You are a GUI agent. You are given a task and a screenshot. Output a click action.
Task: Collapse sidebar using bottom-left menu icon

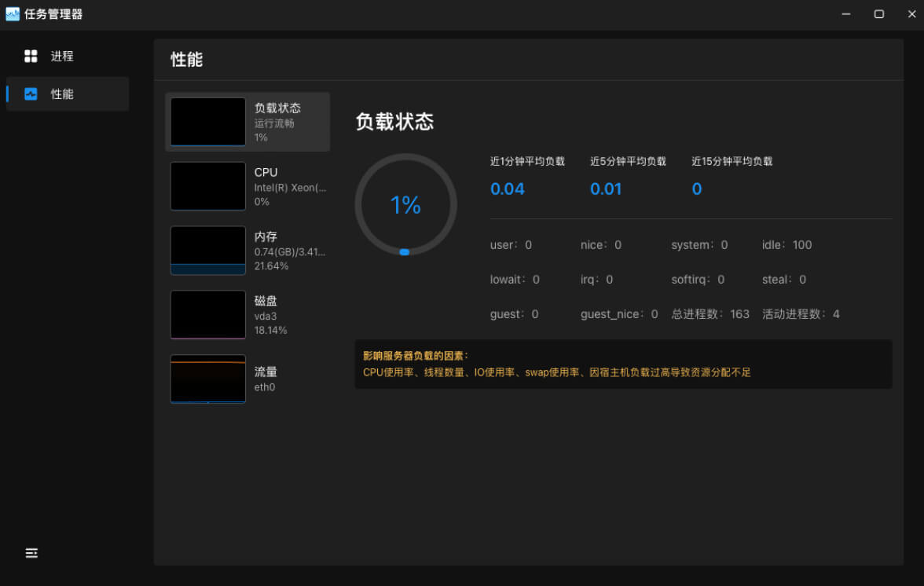click(31, 553)
